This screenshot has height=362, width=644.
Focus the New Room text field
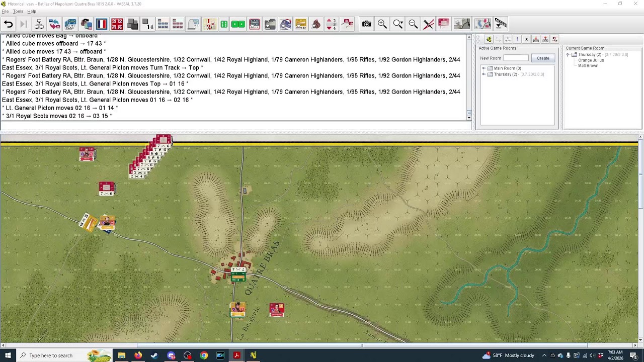pos(516,58)
